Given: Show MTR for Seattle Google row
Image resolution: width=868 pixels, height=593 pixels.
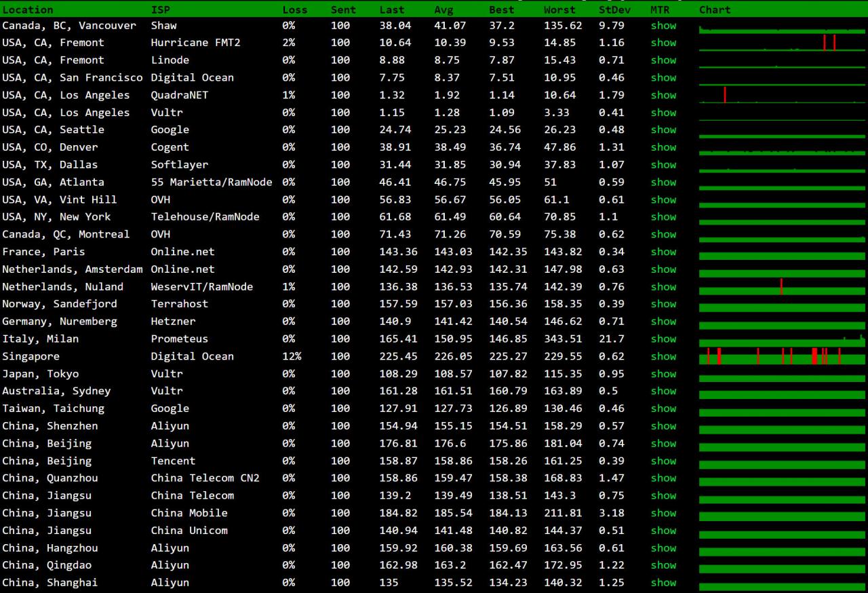Looking at the screenshot, I should coord(663,130).
